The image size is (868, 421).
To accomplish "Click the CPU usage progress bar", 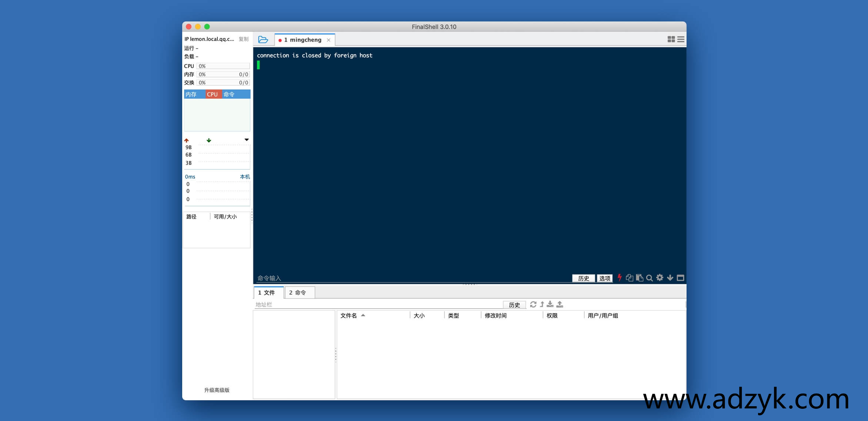I will click(223, 66).
